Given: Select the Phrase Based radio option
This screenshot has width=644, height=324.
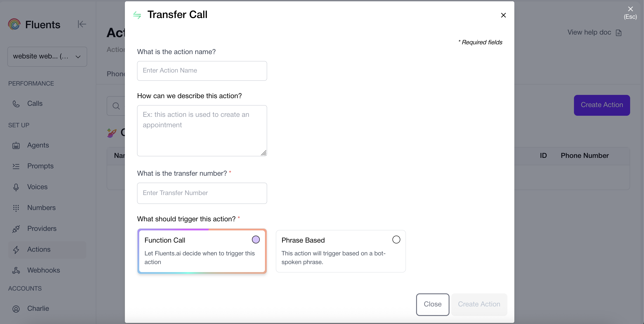Looking at the screenshot, I should pos(396,240).
